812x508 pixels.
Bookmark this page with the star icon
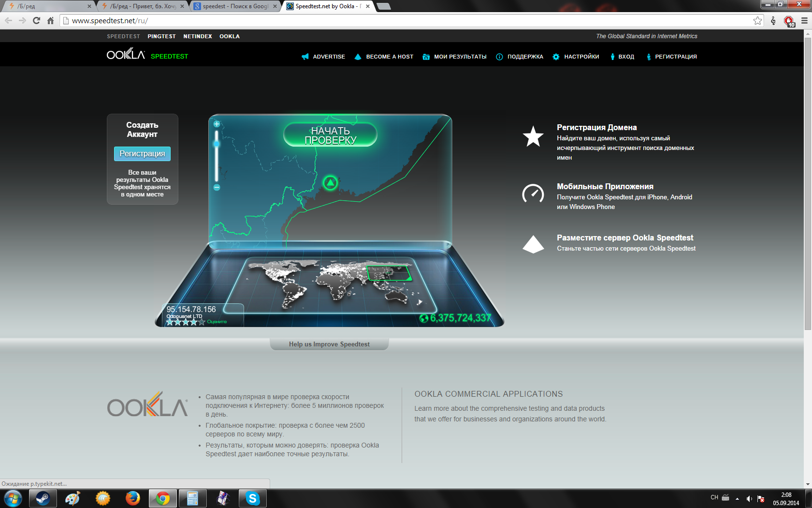click(x=757, y=20)
